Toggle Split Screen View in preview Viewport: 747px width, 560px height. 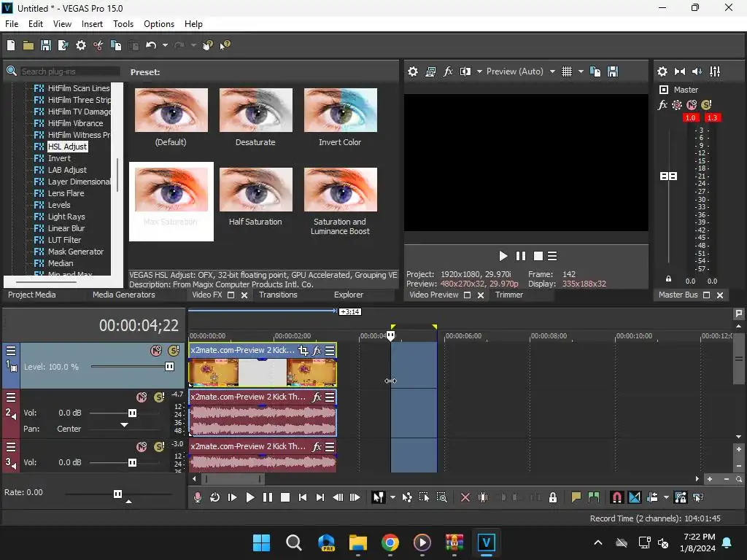[x=465, y=71]
